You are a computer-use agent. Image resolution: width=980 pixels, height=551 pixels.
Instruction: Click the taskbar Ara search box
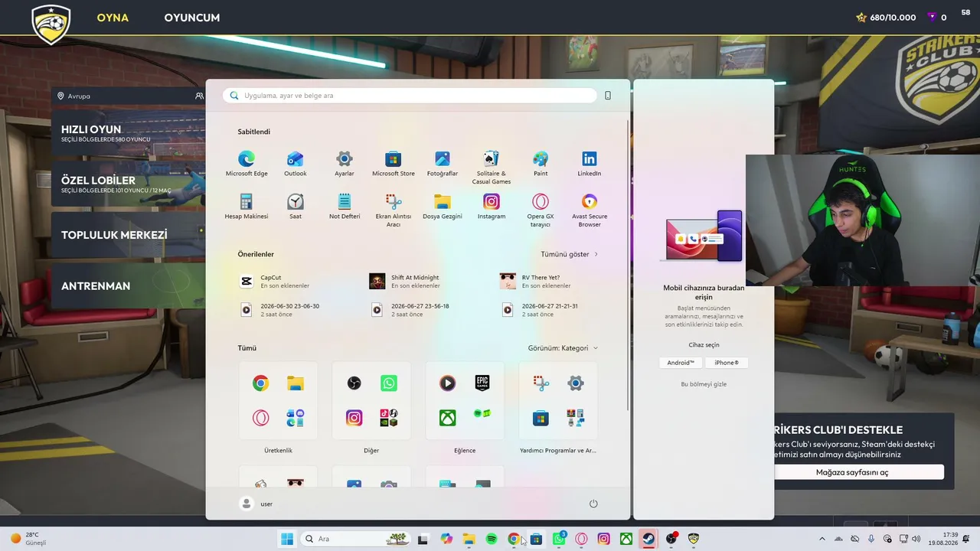[x=356, y=539]
